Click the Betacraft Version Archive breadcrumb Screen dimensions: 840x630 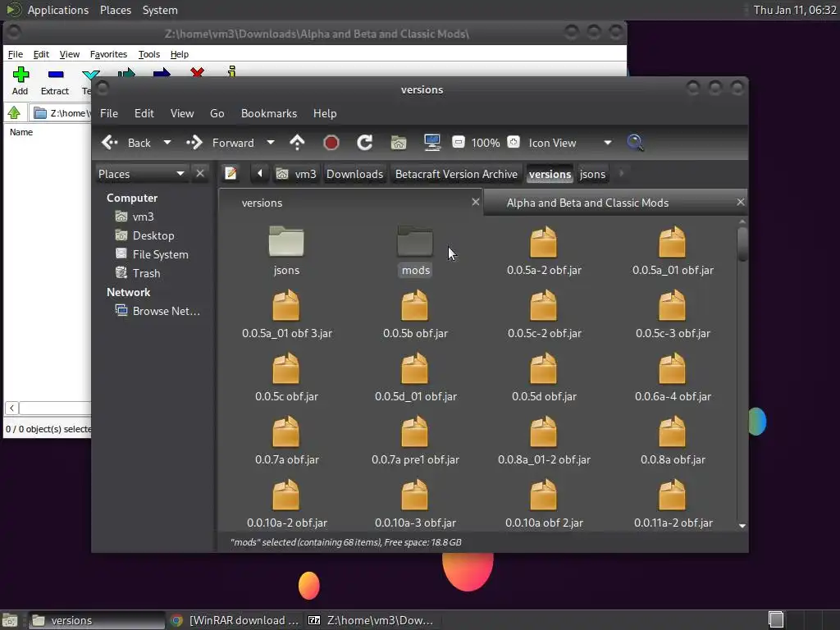(456, 174)
